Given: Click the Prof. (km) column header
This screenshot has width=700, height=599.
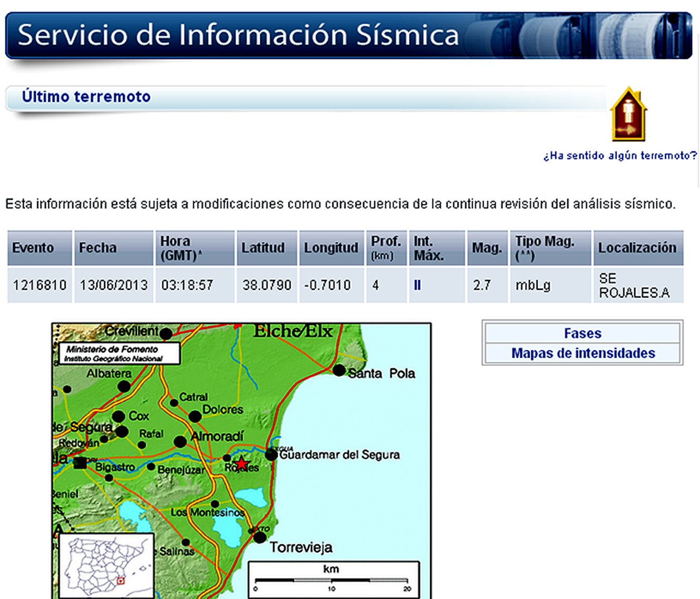Looking at the screenshot, I should pos(386,248).
